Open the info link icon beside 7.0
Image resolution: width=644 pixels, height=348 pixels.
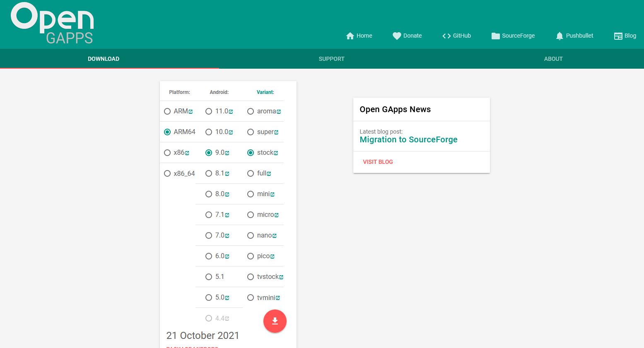227,236
